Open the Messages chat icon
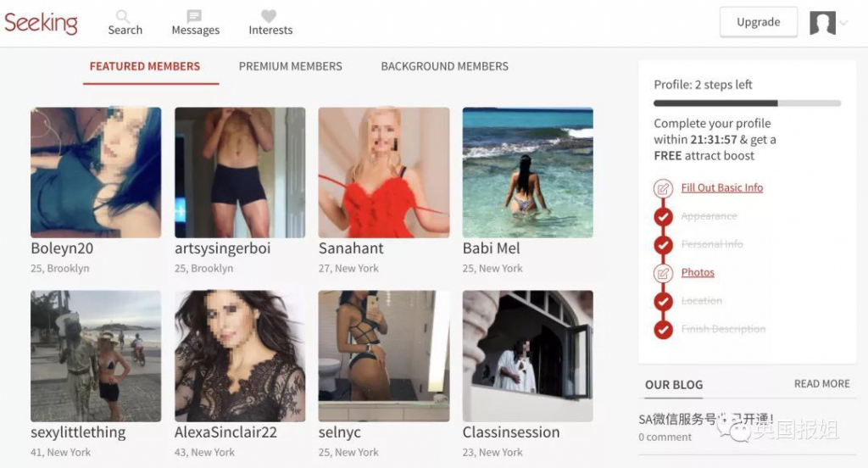 click(x=194, y=16)
